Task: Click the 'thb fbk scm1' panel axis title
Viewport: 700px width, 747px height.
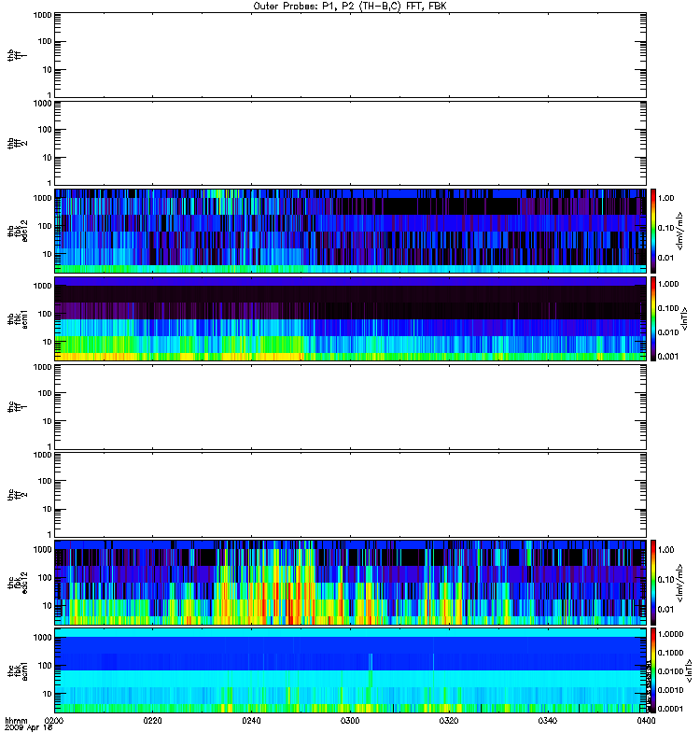Action: 17,318
